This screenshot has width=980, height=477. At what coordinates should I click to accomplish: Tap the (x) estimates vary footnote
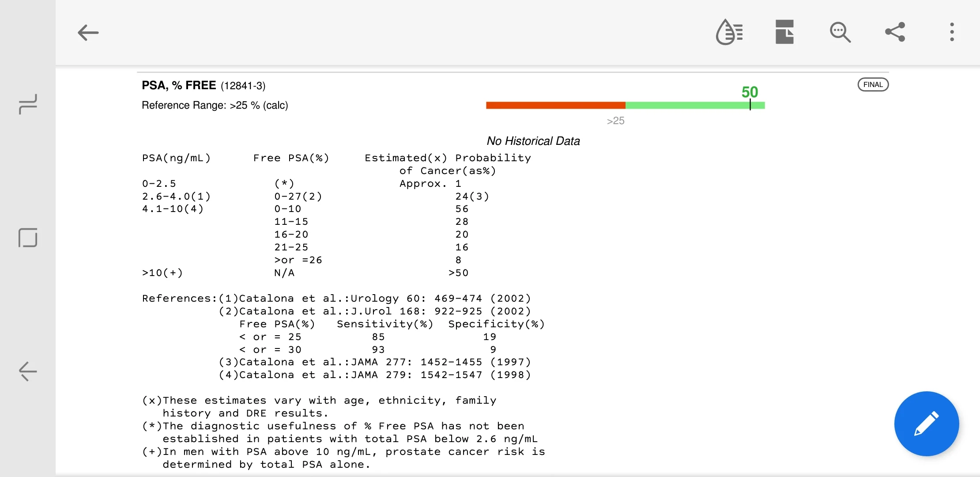[x=319, y=407]
